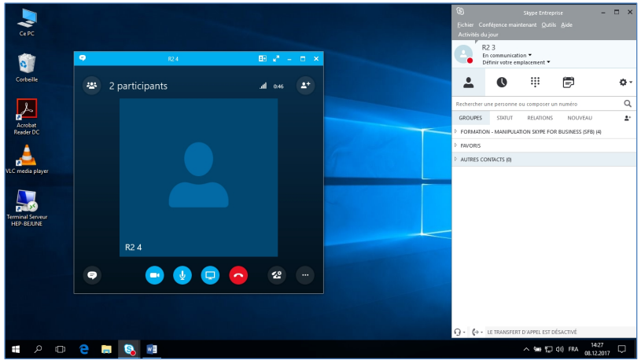641x364 pixels.
Task: Select VLC media player desktop shortcut
Action: coord(27,160)
